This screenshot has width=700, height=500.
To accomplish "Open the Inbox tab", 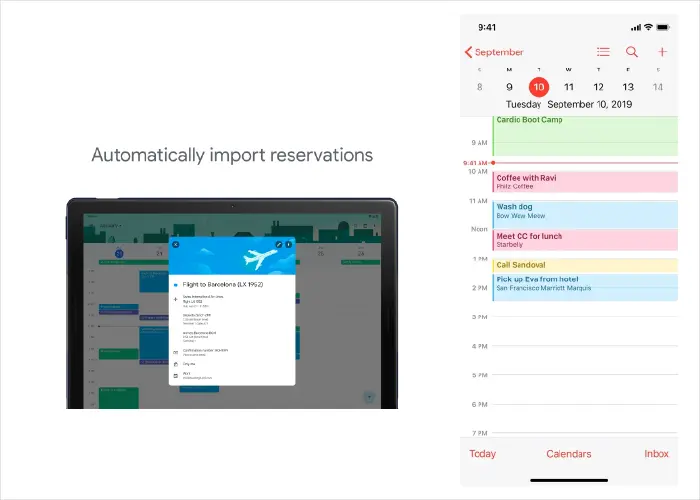I will click(x=656, y=454).
